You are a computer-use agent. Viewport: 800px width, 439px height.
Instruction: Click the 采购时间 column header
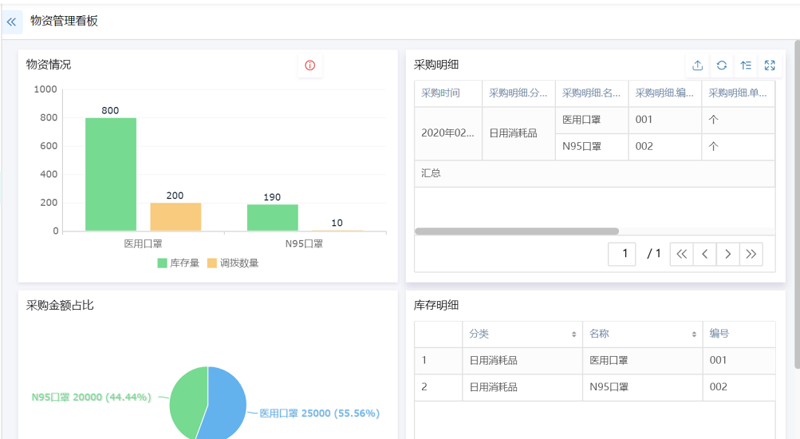click(x=441, y=93)
